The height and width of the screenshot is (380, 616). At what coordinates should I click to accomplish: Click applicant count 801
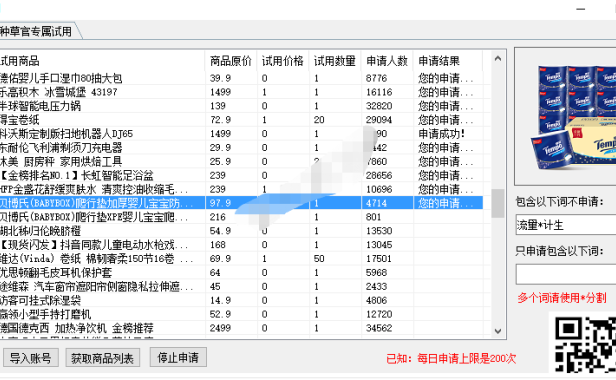coord(374,217)
